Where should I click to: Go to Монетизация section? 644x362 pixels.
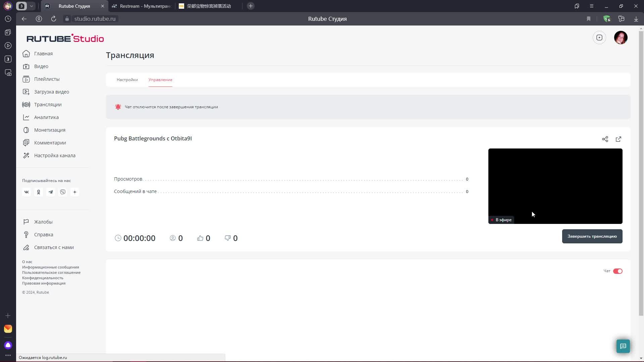[50, 130]
